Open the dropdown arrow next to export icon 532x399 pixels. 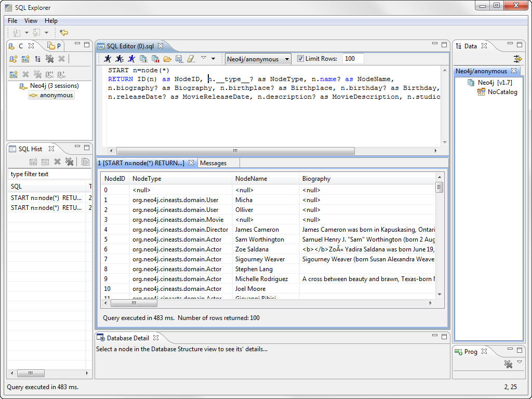coord(46,33)
